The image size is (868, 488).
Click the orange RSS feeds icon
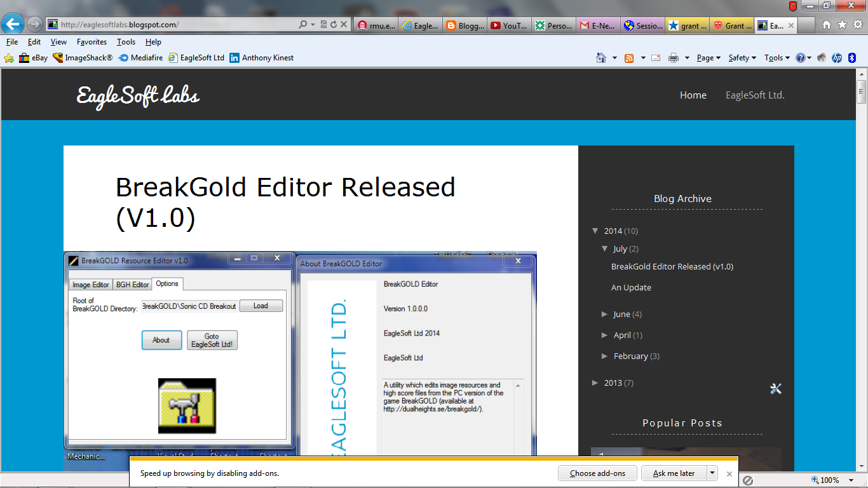[x=629, y=58]
